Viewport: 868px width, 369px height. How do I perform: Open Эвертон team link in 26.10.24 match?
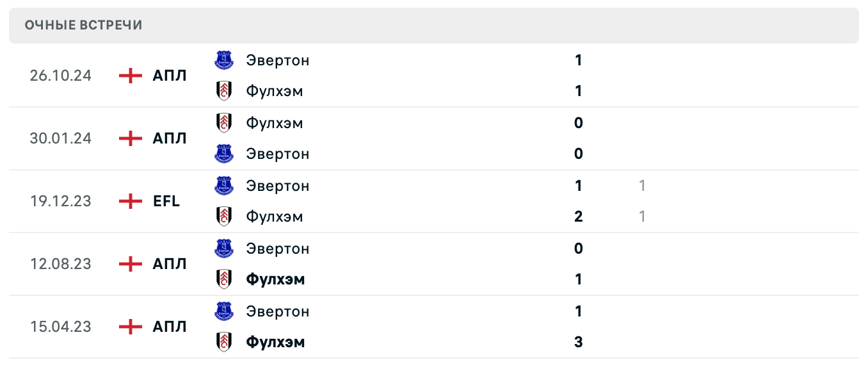coord(277,60)
